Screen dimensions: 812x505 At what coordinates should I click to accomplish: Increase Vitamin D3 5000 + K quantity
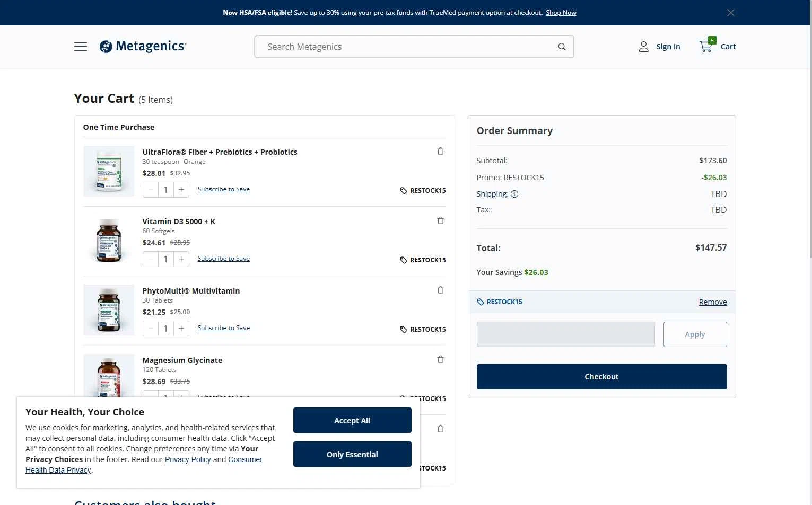coord(181,259)
